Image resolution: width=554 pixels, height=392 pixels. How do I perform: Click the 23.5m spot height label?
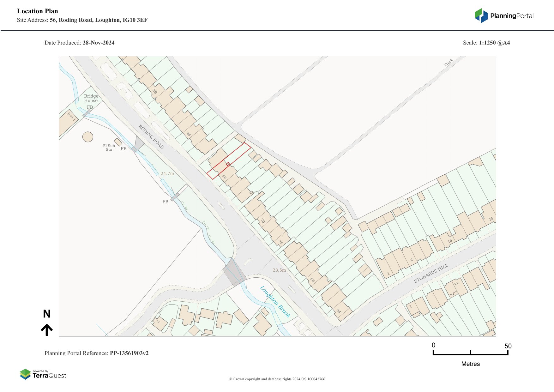tap(279, 270)
